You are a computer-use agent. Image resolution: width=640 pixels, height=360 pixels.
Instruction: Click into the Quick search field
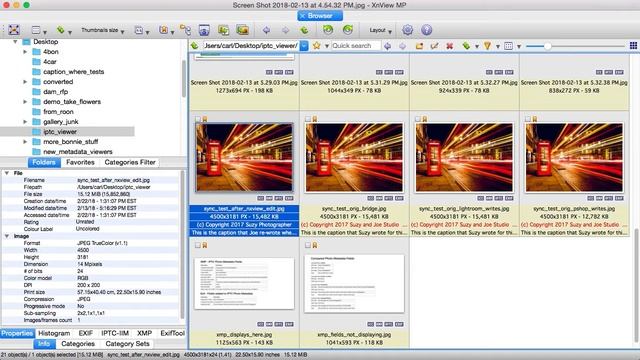point(356,46)
